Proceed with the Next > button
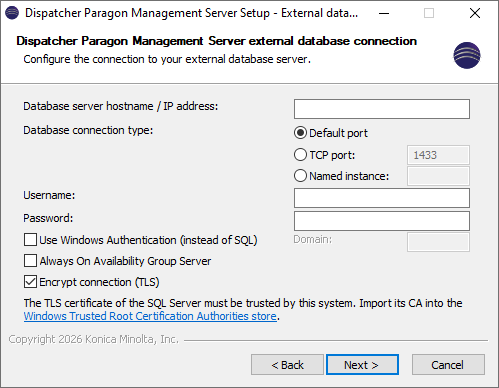The height and width of the screenshot is (388, 499). [362, 365]
